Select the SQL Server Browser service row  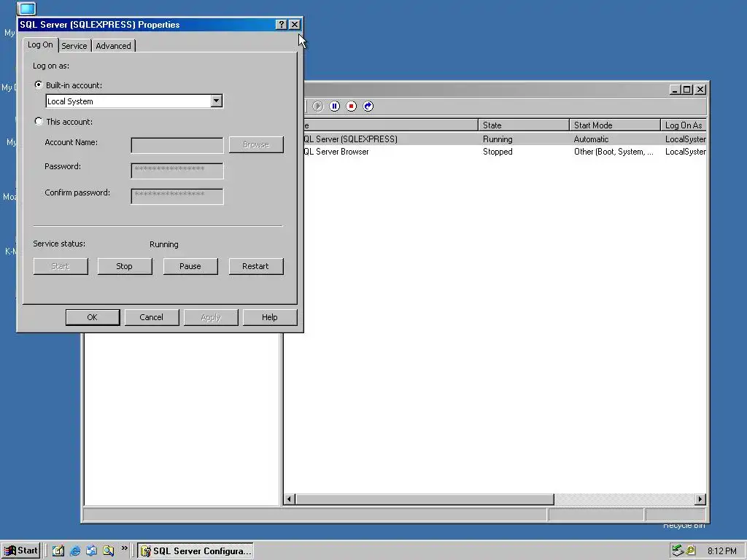pyautogui.click(x=505, y=152)
